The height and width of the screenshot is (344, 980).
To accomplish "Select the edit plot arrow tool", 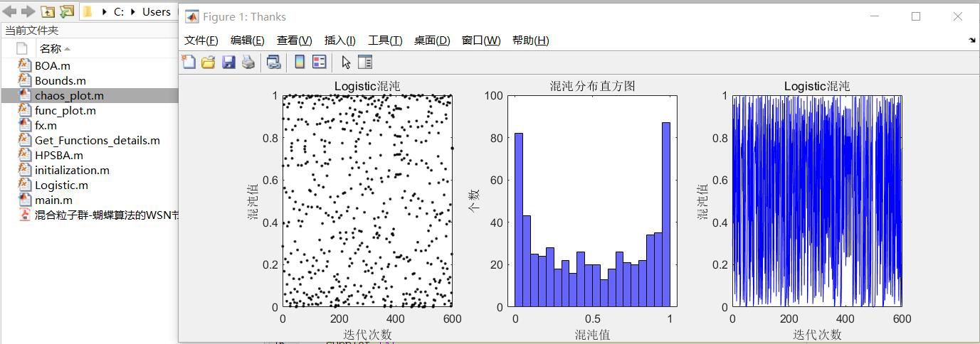I will [346, 62].
